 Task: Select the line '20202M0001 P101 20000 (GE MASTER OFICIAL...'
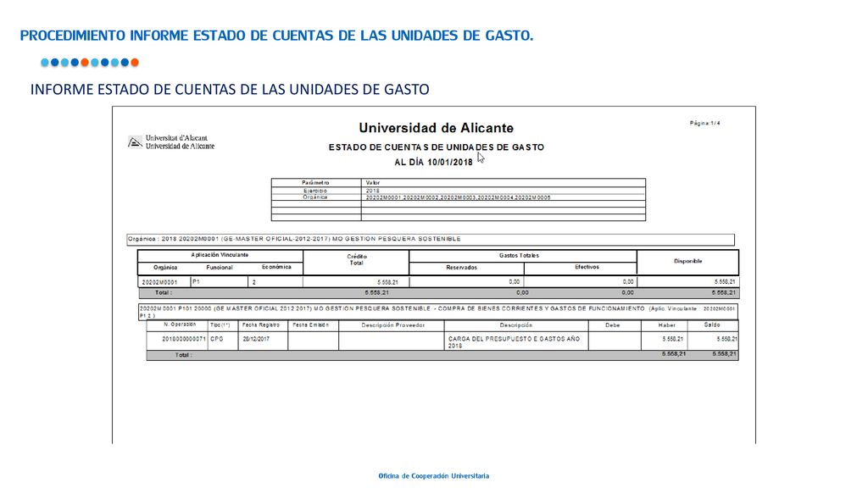coord(437,312)
